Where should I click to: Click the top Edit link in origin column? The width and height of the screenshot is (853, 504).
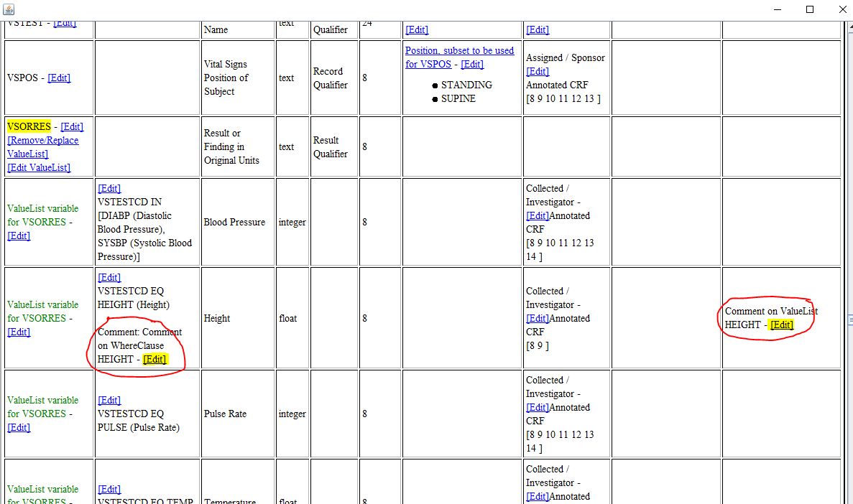pyautogui.click(x=538, y=30)
